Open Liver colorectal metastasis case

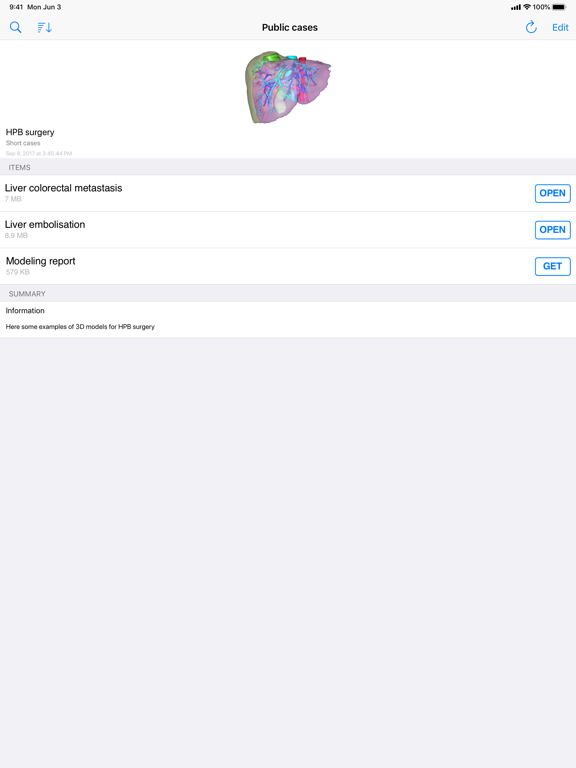552,193
